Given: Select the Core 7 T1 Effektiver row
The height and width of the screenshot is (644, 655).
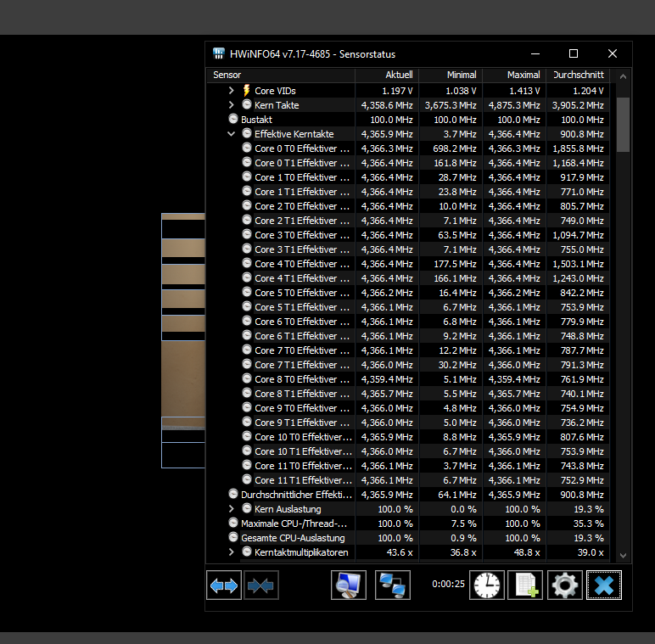Looking at the screenshot, I should tap(408, 365).
